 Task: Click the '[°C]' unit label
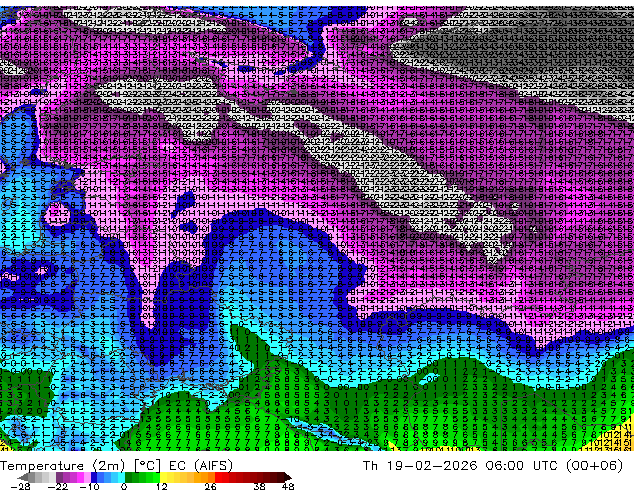coord(148,466)
